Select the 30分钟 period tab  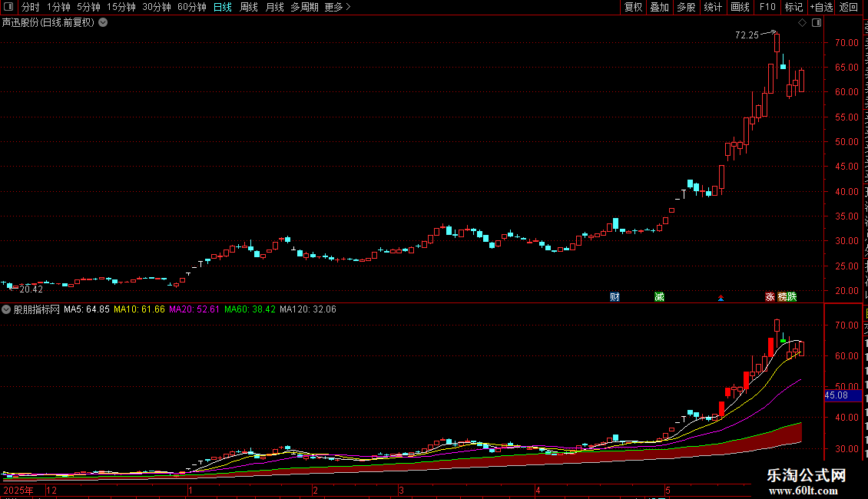(x=156, y=7)
